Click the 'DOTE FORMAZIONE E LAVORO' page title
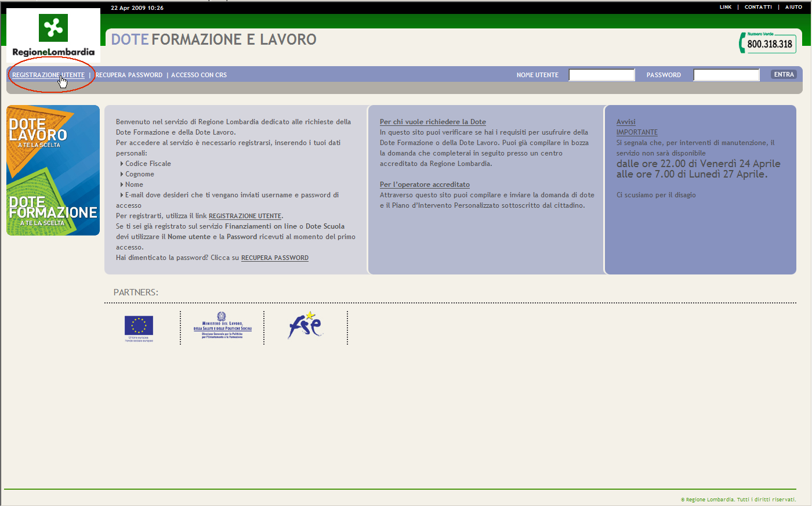Viewport: 812px width, 506px height. pyautogui.click(x=213, y=39)
